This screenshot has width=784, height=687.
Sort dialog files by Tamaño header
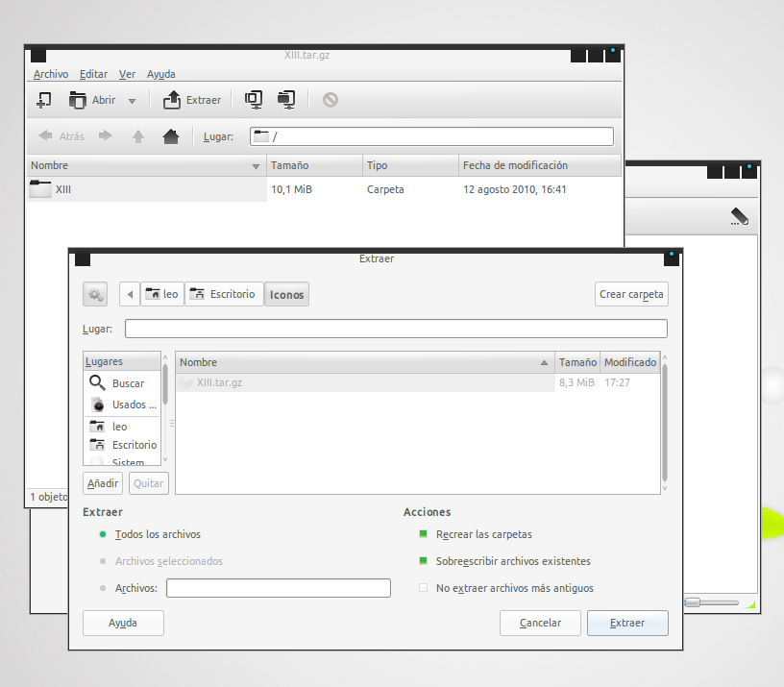[577, 362]
